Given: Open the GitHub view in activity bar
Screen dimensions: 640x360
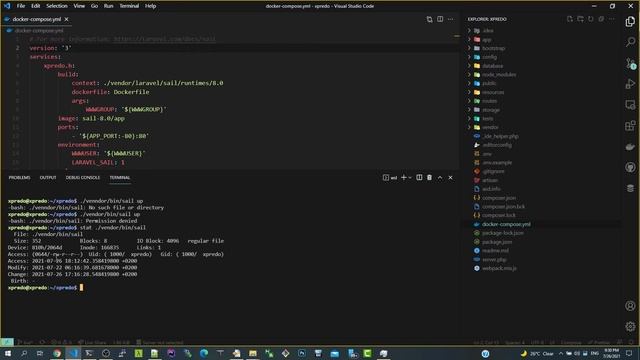Looking at the screenshot, I should point(630,167).
